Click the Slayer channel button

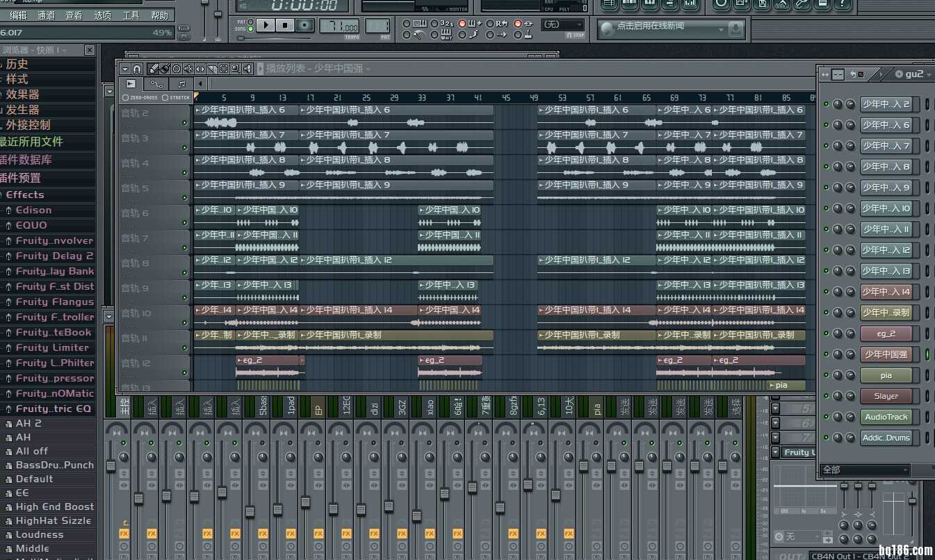[x=886, y=396]
